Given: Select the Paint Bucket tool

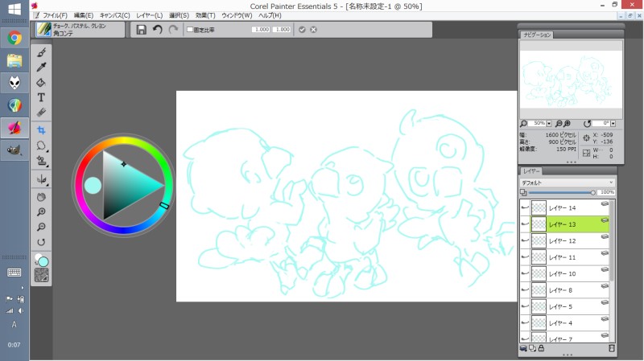Looking at the screenshot, I should tap(41, 83).
